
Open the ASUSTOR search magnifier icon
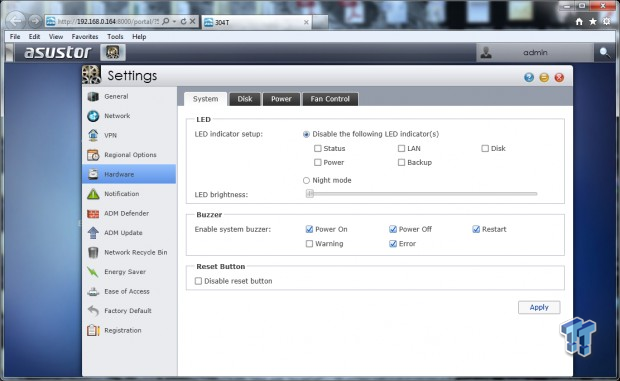(x=605, y=53)
